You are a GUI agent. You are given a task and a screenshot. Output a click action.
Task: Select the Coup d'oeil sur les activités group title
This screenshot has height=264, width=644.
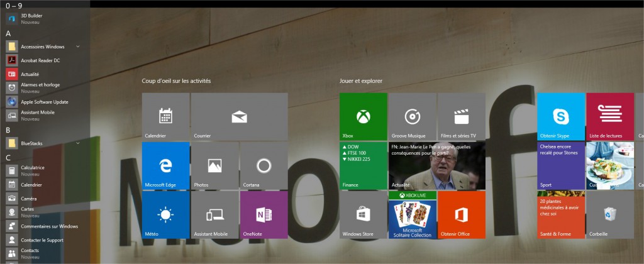click(x=176, y=81)
